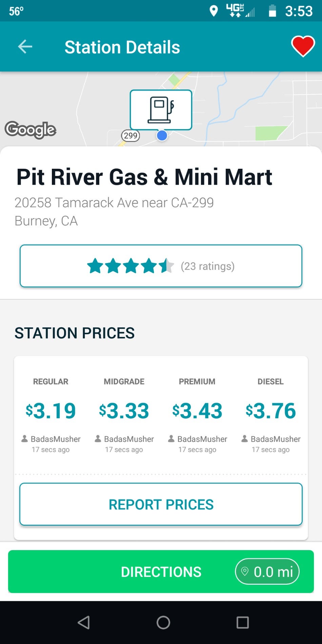Select the Midgrade price $3.33
The height and width of the screenshot is (644, 322).
[x=124, y=411]
